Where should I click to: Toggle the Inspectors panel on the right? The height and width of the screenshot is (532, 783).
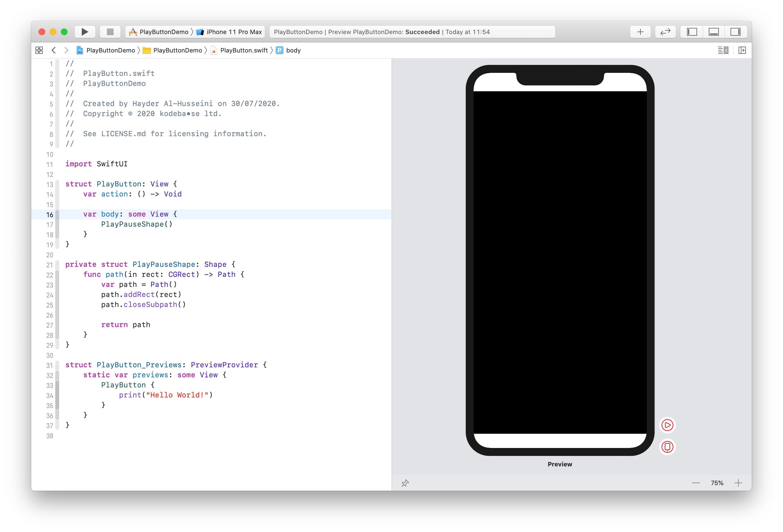click(x=736, y=32)
